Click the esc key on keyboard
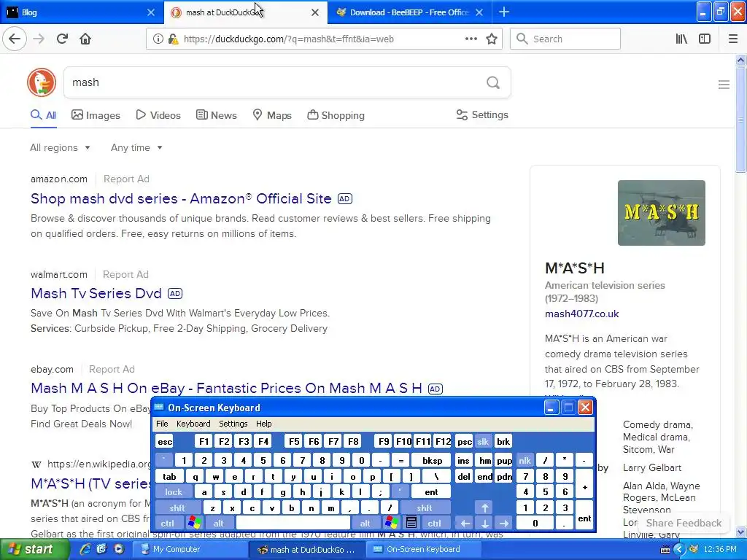 click(165, 441)
